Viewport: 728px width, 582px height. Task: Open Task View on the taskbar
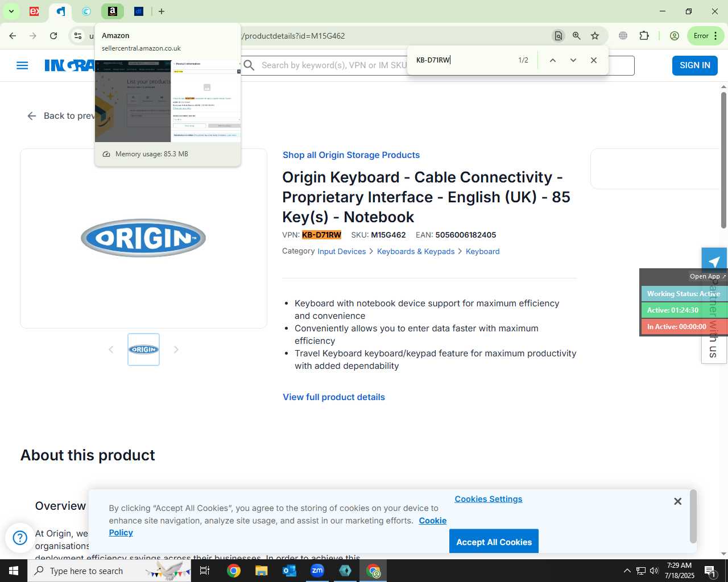coord(205,571)
